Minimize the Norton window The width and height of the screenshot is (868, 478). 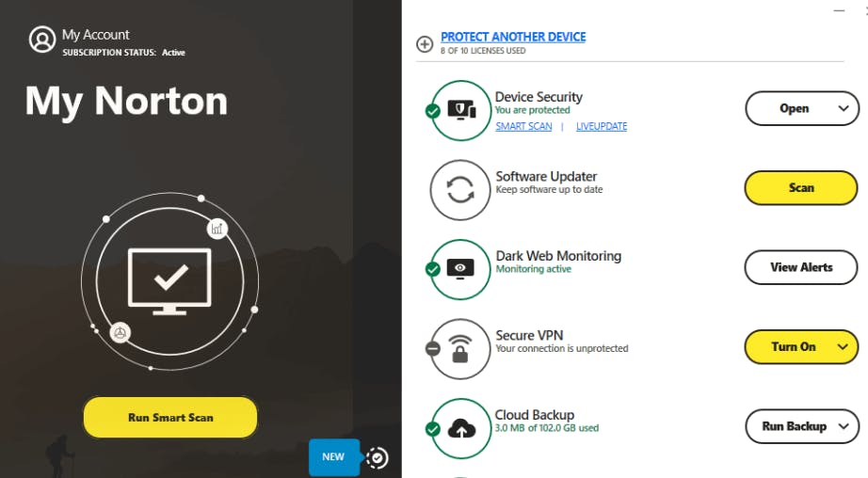point(839,10)
